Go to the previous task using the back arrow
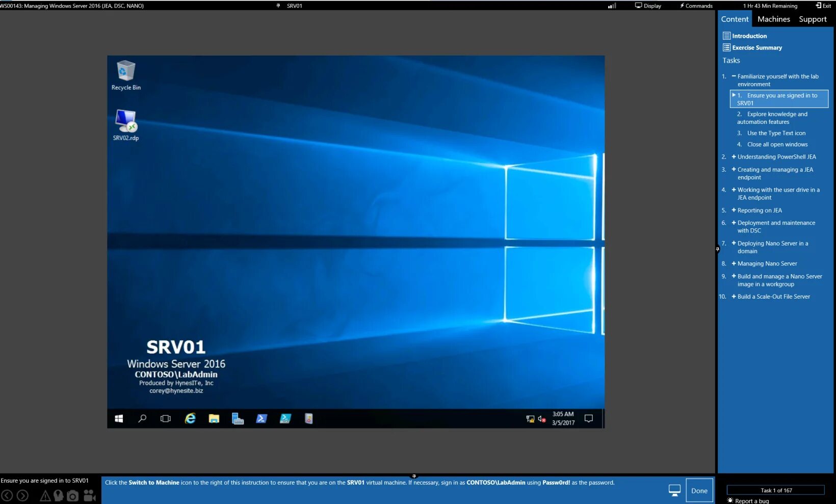The height and width of the screenshot is (504, 836). pos(7,495)
